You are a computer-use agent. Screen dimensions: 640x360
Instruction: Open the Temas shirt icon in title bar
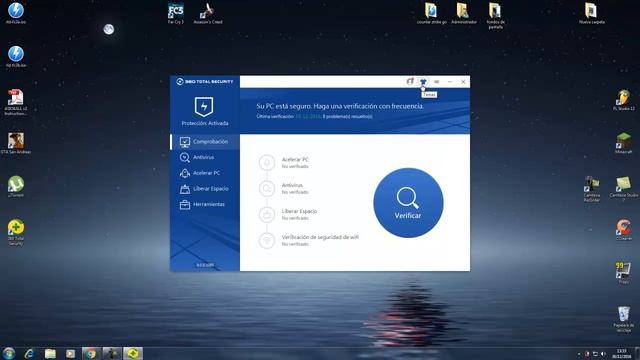tap(423, 82)
